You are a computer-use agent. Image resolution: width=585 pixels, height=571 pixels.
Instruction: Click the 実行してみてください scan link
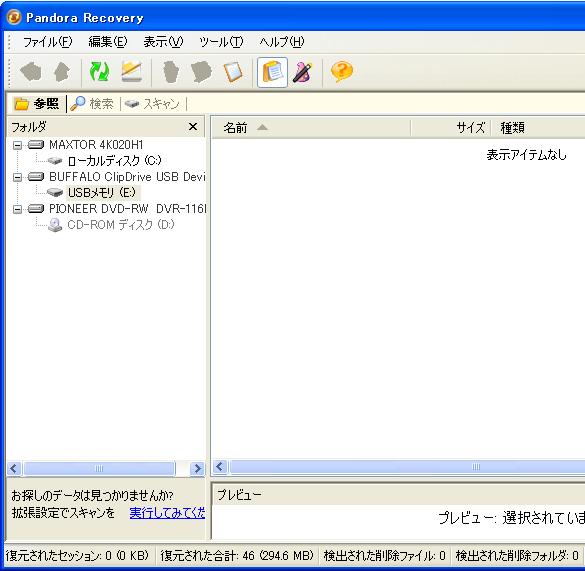pos(168,513)
